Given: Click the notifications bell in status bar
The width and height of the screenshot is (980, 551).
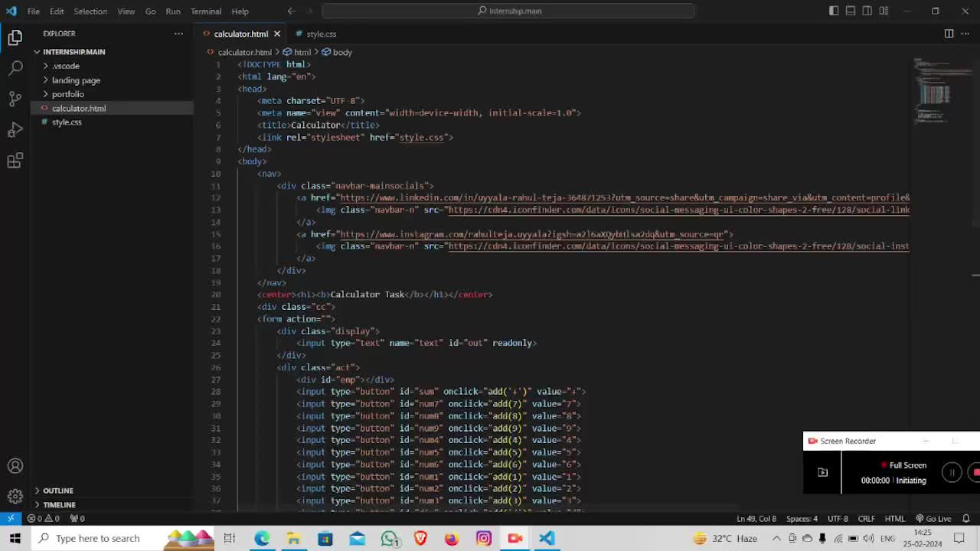Looking at the screenshot, I should 968,518.
